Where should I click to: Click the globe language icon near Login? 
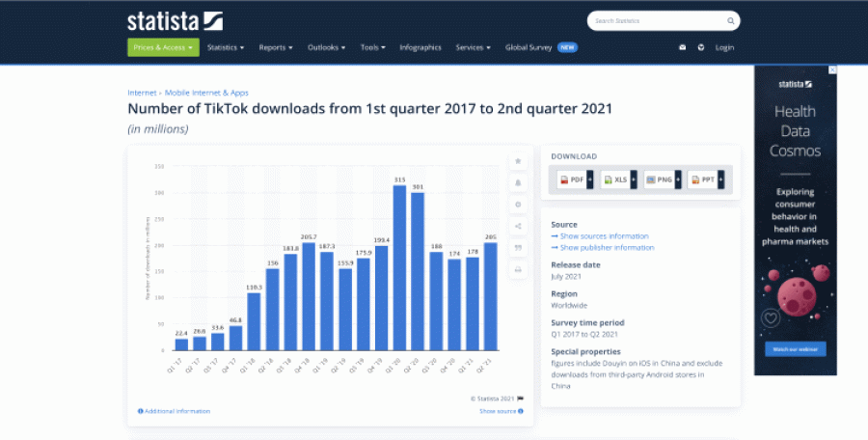tap(701, 47)
